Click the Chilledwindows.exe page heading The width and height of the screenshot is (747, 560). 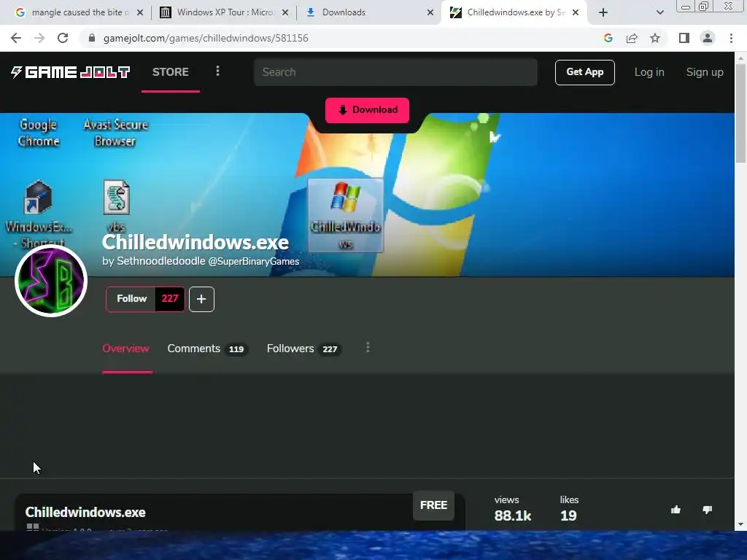[x=196, y=242]
